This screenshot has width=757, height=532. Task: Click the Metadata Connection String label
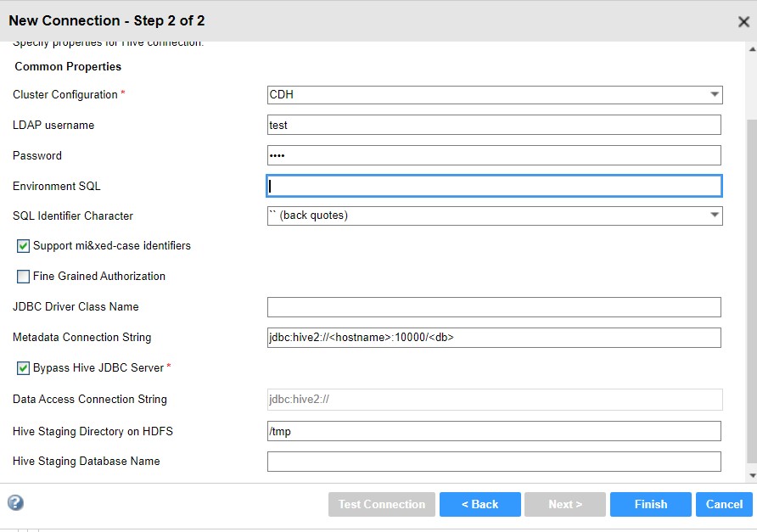pyautogui.click(x=82, y=337)
